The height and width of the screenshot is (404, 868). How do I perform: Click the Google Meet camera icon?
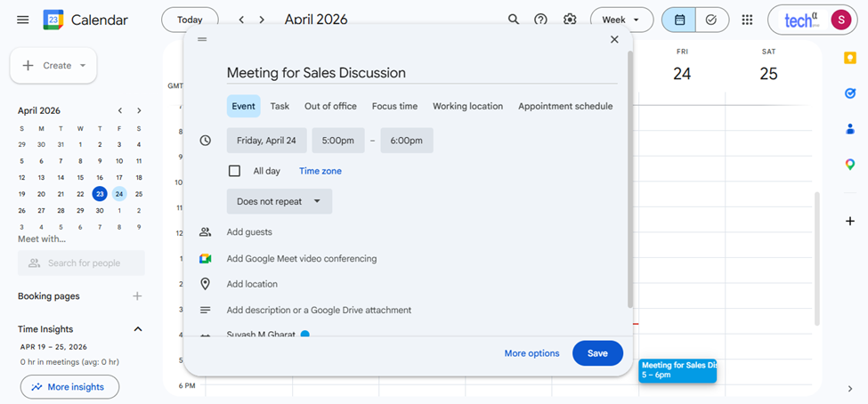[x=206, y=258]
